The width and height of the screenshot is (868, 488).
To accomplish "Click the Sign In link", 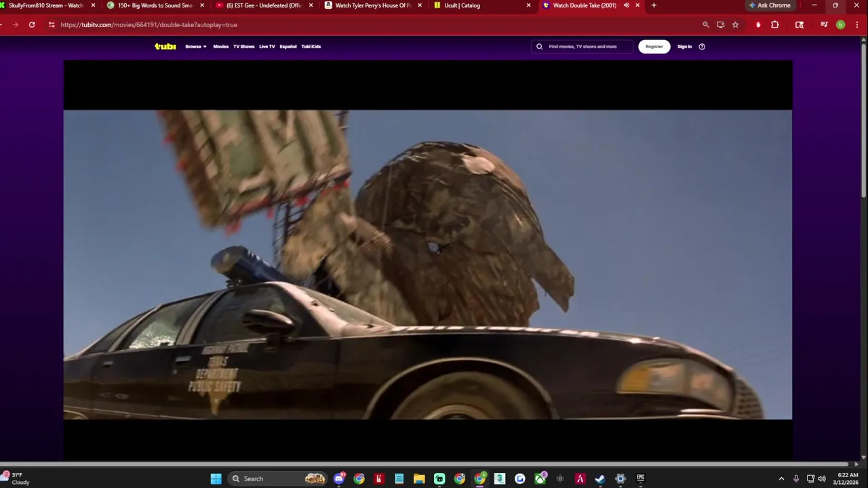I will pyautogui.click(x=685, y=47).
